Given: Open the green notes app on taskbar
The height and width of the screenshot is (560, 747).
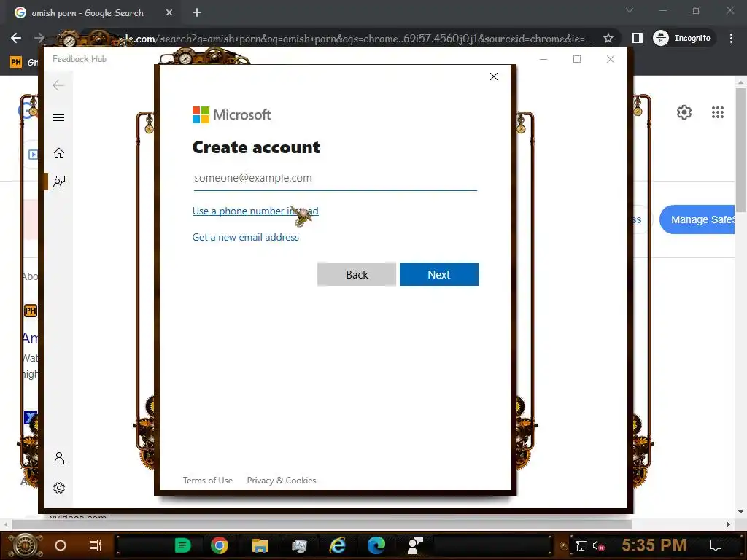Looking at the screenshot, I should pyautogui.click(x=182, y=545).
